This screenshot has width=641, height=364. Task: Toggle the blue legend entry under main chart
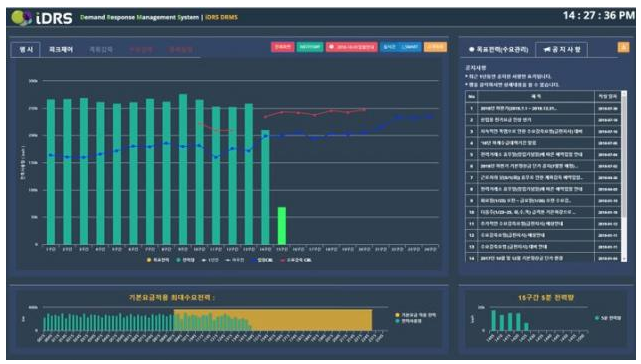[262, 260]
